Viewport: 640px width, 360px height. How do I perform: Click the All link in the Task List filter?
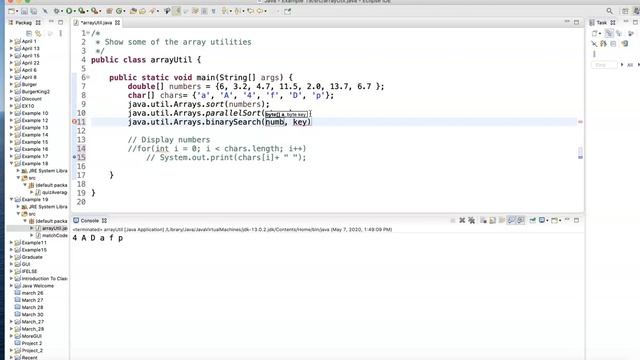click(630, 65)
